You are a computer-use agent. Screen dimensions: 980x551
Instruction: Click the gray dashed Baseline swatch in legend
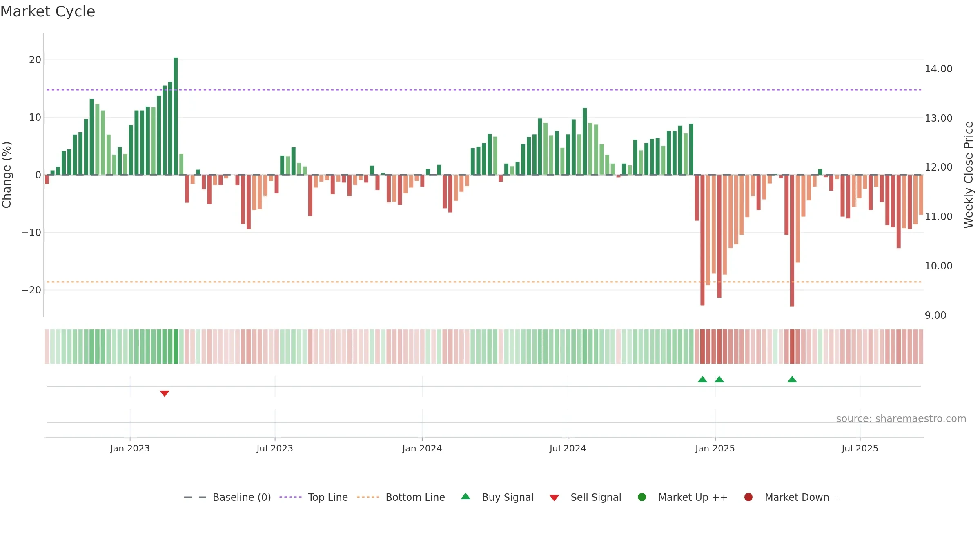pos(195,497)
